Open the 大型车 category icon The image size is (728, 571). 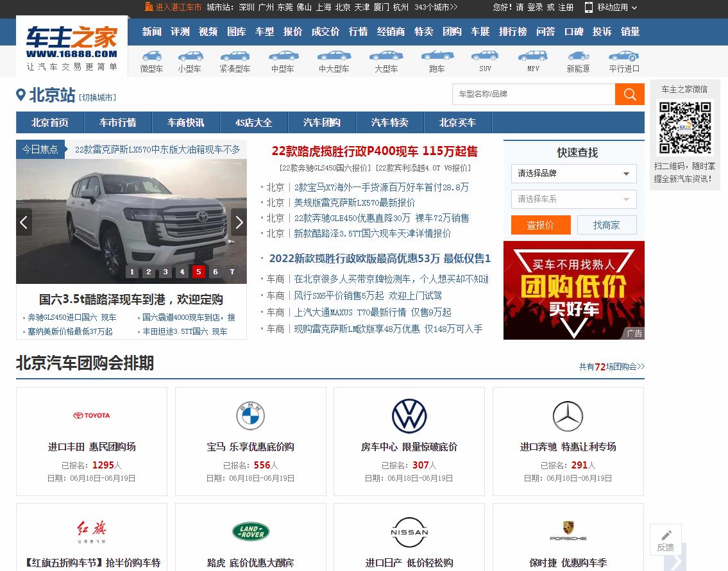tap(386, 56)
